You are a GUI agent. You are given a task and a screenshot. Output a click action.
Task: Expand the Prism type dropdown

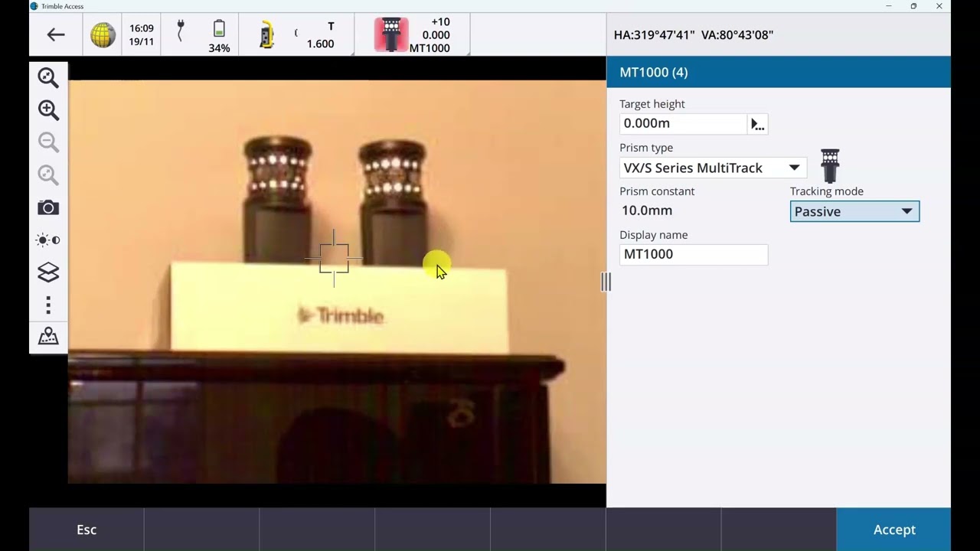(x=794, y=168)
